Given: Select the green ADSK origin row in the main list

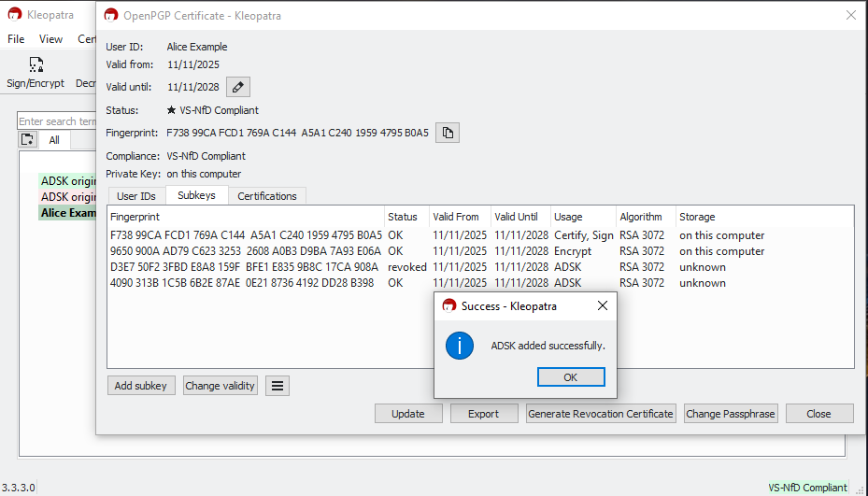Looking at the screenshot, I should (67, 181).
